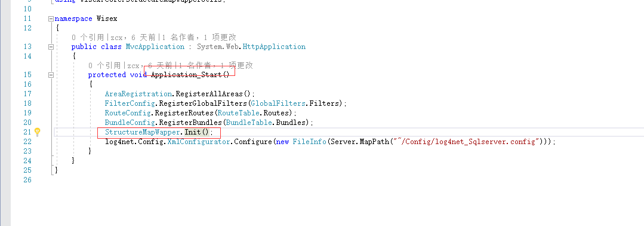The width and height of the screenshot is (644, 226).
Task: Click HttpApplication base class name
Action: (274, 47)
